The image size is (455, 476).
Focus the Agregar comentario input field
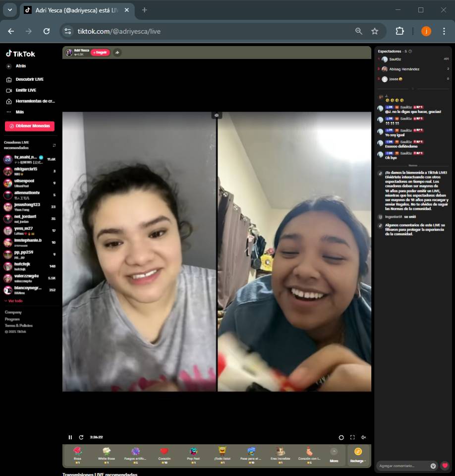coord(402,466)
